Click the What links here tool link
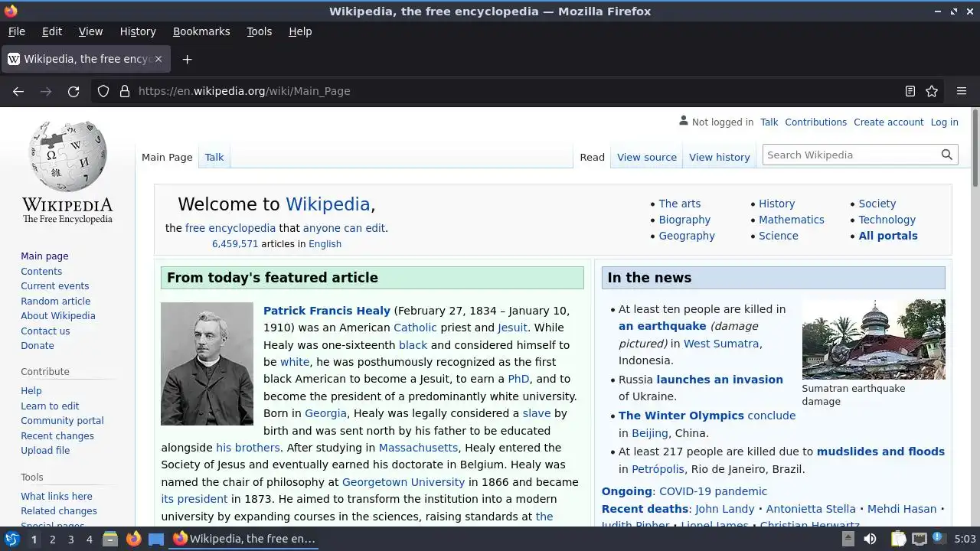The image size is (980, 551). [57, 496]
